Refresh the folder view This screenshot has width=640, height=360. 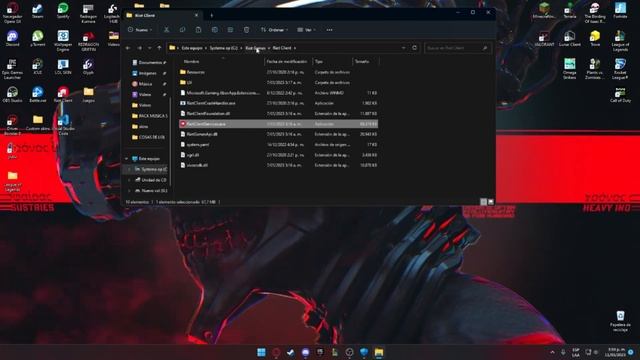[x=414, y=48]
